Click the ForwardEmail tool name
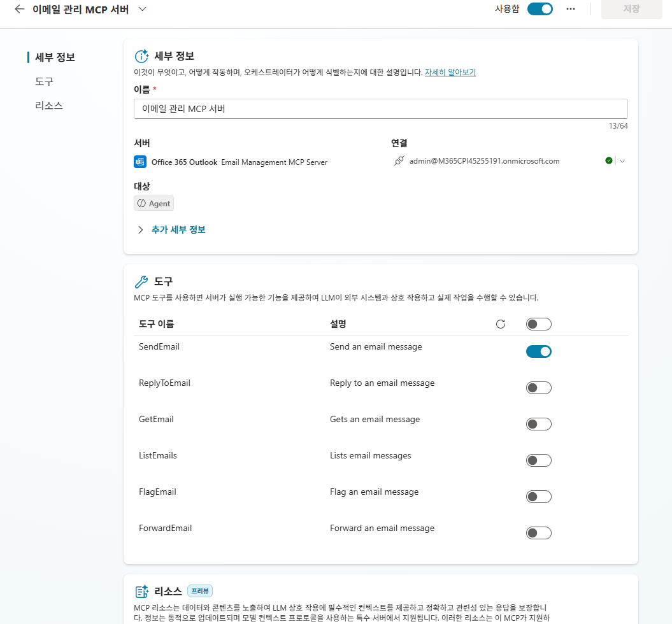Image resolution: width=672 pixels, height=624 pixels. [x=165, y=528]
